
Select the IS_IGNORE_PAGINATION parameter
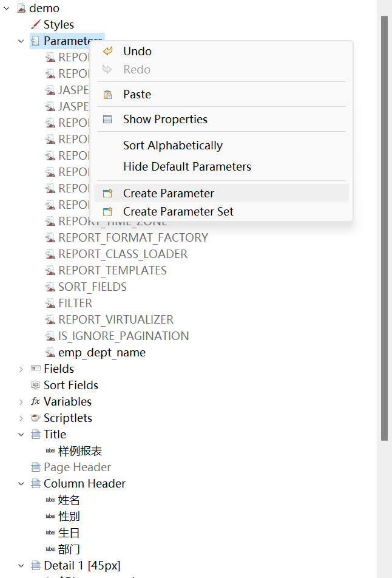pos(123,336)
